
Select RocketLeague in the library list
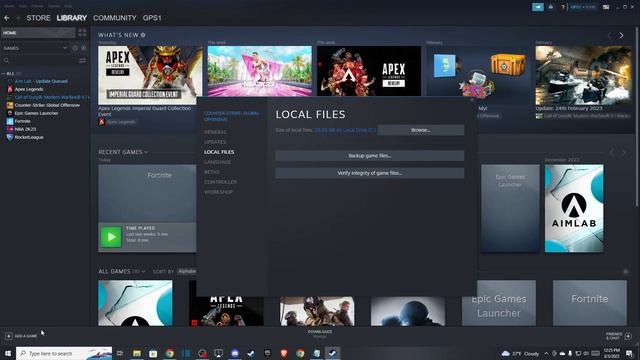pyautogui.click(x=29, y=137)
